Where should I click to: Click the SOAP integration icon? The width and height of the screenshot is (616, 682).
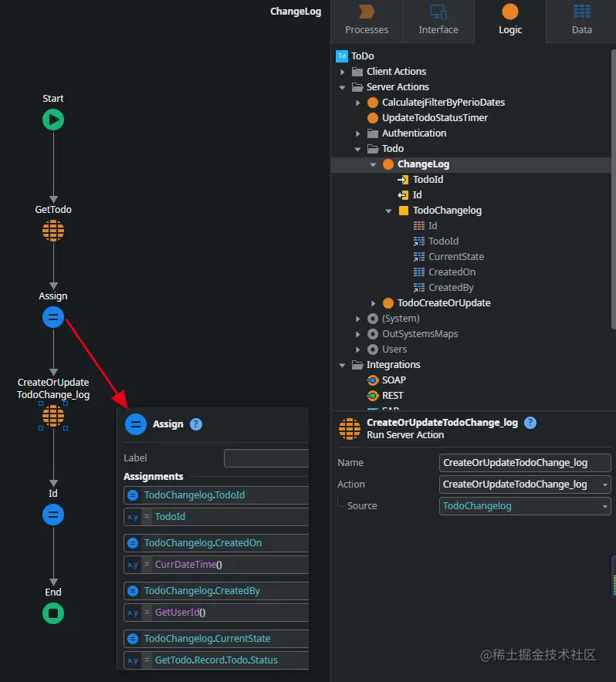[x=373, y=380]
